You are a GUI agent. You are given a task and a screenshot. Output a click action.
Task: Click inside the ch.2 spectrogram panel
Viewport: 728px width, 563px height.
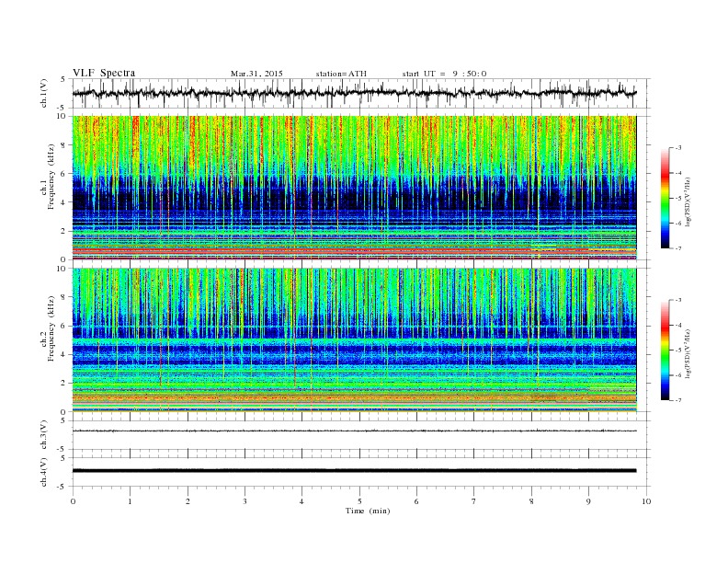point(354,339)
